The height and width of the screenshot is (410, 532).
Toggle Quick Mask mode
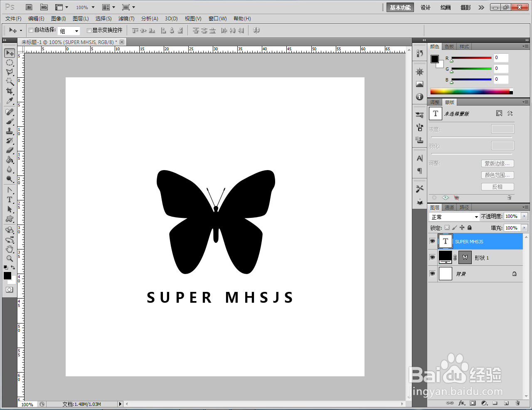(x=9, y=290)
